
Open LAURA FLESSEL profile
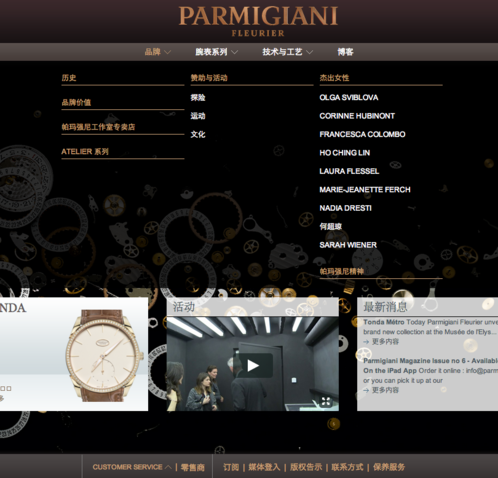pyautogui.click(x=349, y=171)
